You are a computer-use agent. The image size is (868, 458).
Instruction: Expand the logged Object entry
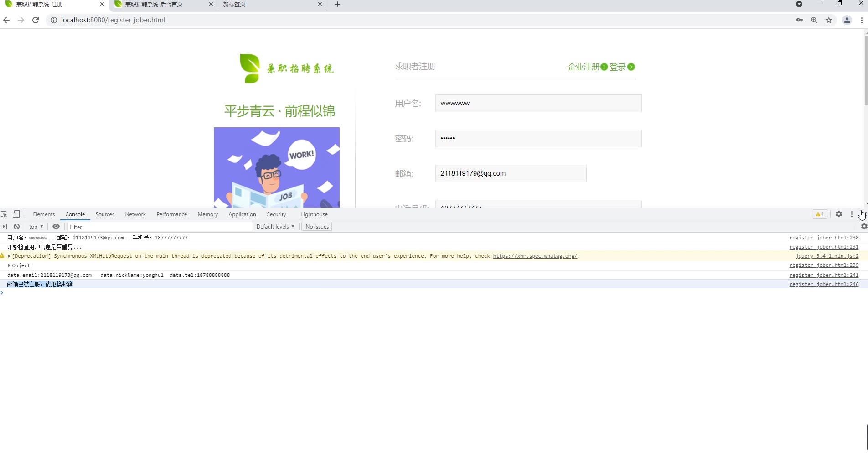9,265
